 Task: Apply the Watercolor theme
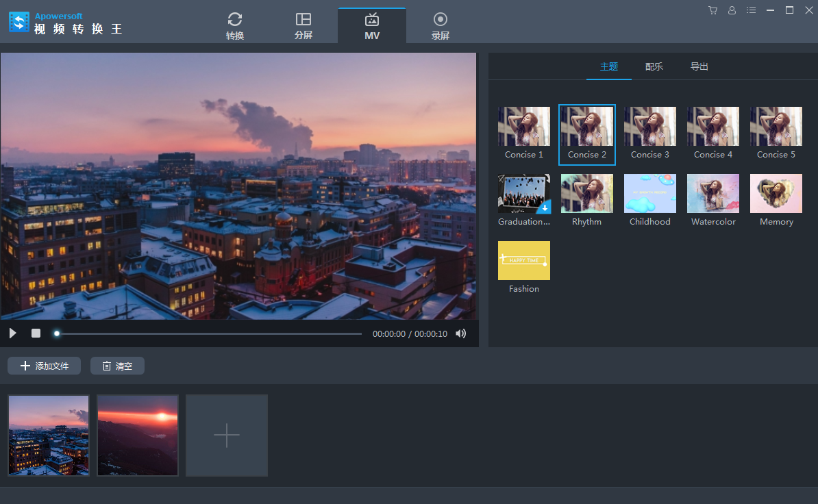[712, 193]
